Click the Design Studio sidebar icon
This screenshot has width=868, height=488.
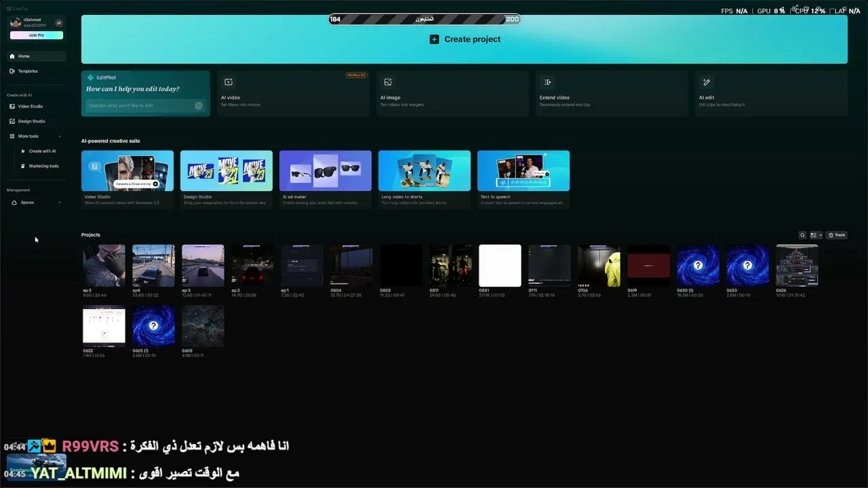pos(12,121)
